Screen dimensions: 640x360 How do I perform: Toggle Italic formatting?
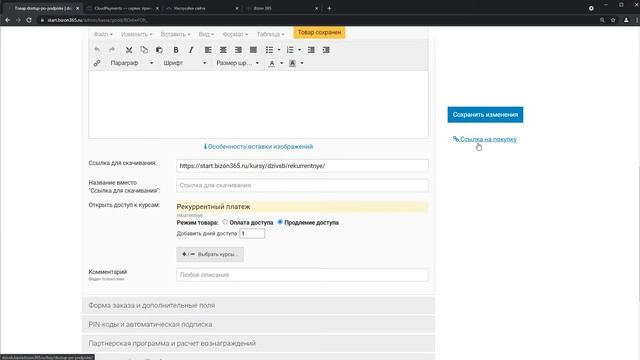click(191, 50)
